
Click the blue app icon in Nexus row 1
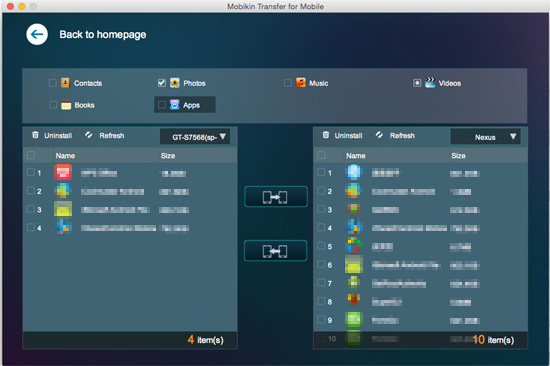[354, 172]
